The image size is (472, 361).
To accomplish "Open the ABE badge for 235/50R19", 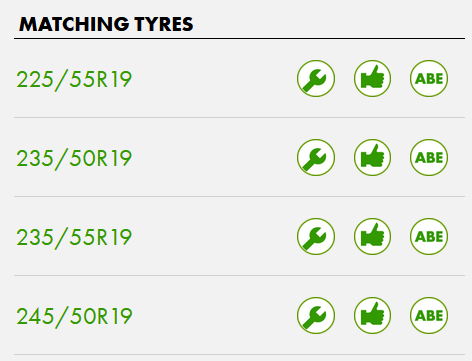I will pyautogui.click(x=429, y=158).
